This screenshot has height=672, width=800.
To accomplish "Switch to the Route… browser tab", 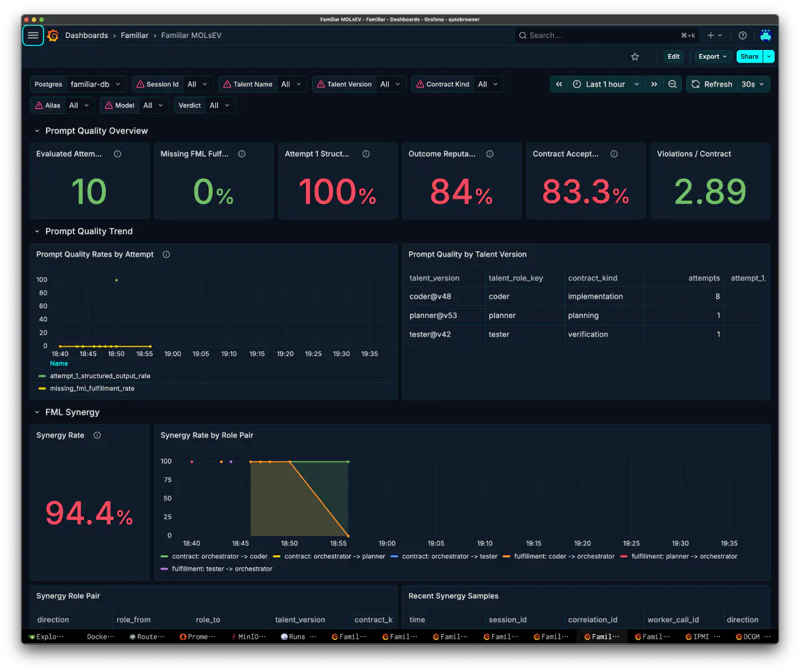I will click(x=147, y=637).
